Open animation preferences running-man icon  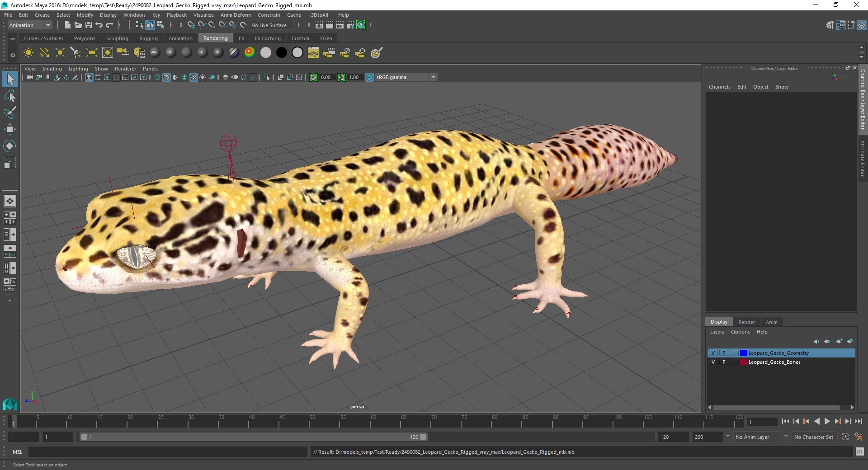coord(859,437)
